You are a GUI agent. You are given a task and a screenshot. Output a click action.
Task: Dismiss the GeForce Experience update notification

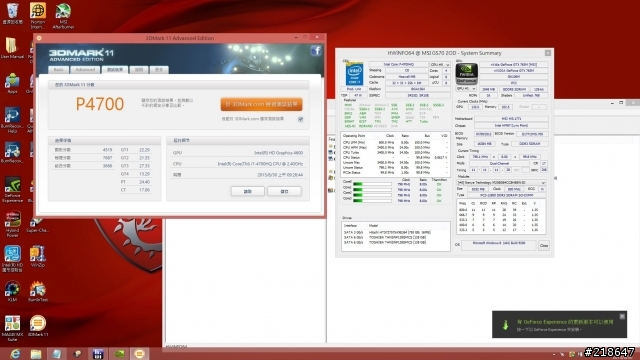622,316
